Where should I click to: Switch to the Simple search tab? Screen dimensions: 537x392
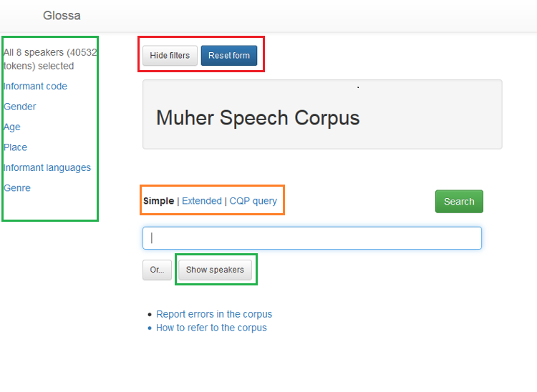(158, 201)
